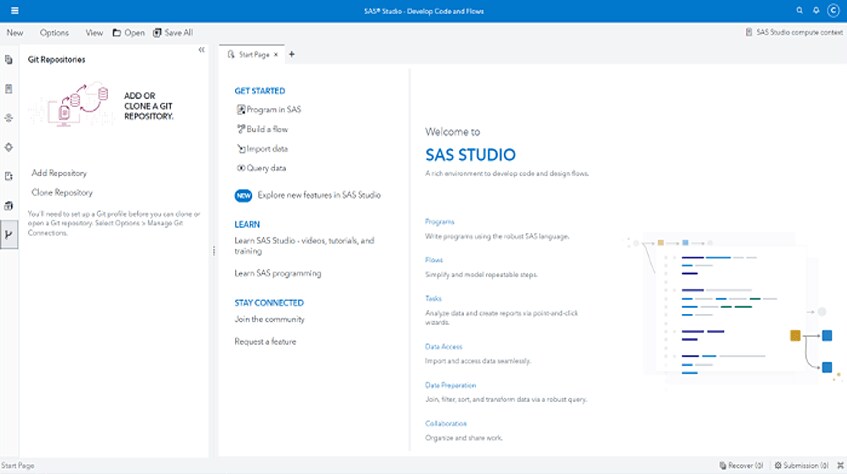Viewport: 847px width, 474px height.
Task: Click the SAS Studio compute context icon
Action: (749, 32)
